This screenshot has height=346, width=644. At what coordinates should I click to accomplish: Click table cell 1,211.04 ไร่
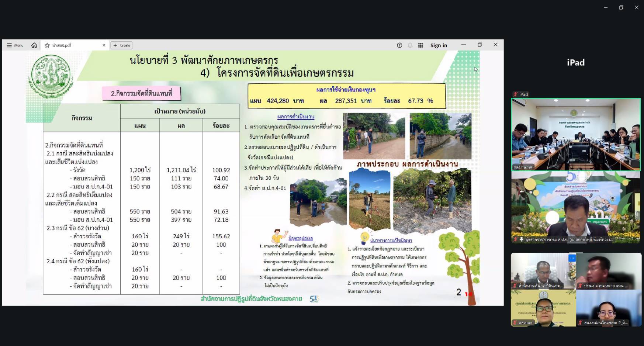(x=181, y=170)
